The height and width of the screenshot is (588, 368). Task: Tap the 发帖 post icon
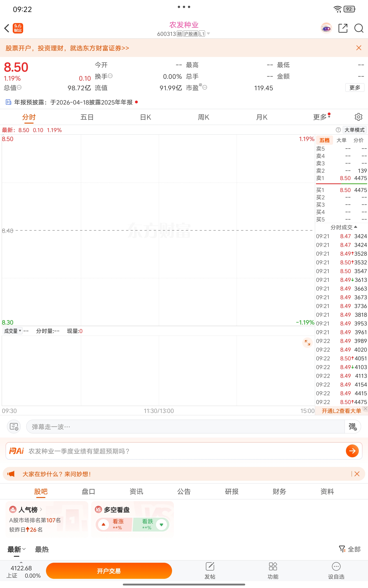pos(210,567)
